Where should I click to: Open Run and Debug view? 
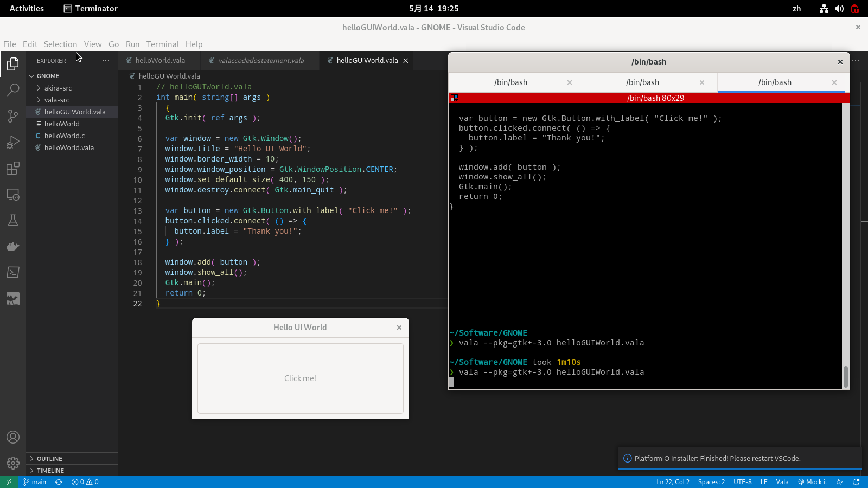[13, 142]
